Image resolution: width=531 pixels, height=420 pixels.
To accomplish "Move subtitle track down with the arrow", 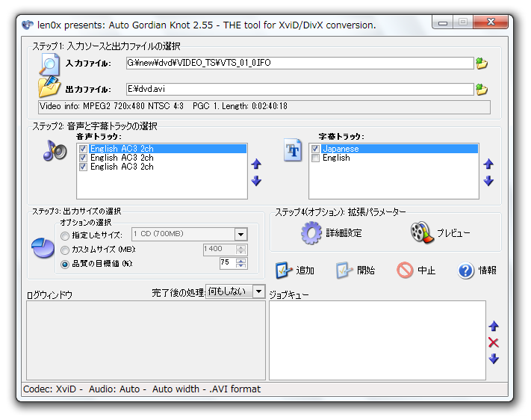I will point(488,181).
